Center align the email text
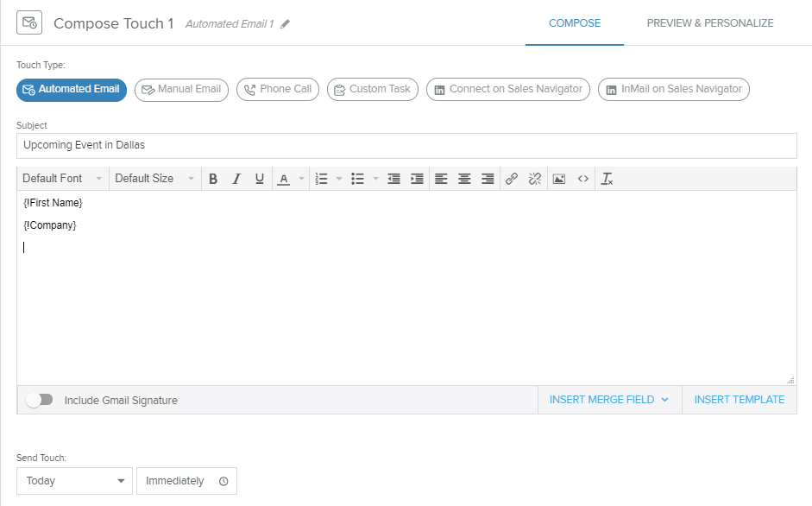Image resolution: width=812 pixels, height=506 pixels. [464, 179]
